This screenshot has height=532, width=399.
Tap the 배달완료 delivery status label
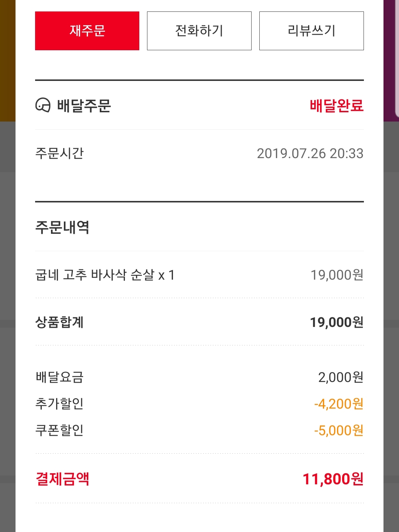pos(337,106)
